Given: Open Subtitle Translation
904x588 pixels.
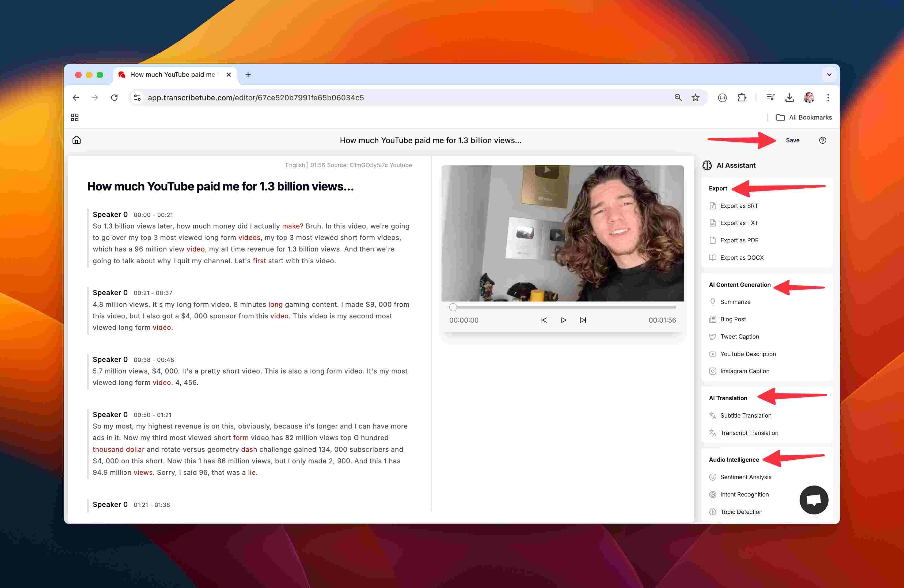Looking at the screenshot, I should 746,415.
